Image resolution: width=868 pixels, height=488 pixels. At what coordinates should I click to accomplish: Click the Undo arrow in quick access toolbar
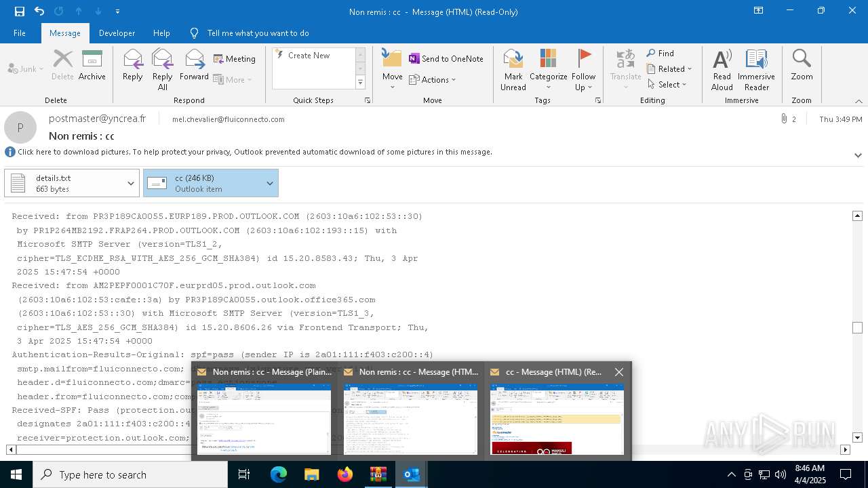click(39, 12)
